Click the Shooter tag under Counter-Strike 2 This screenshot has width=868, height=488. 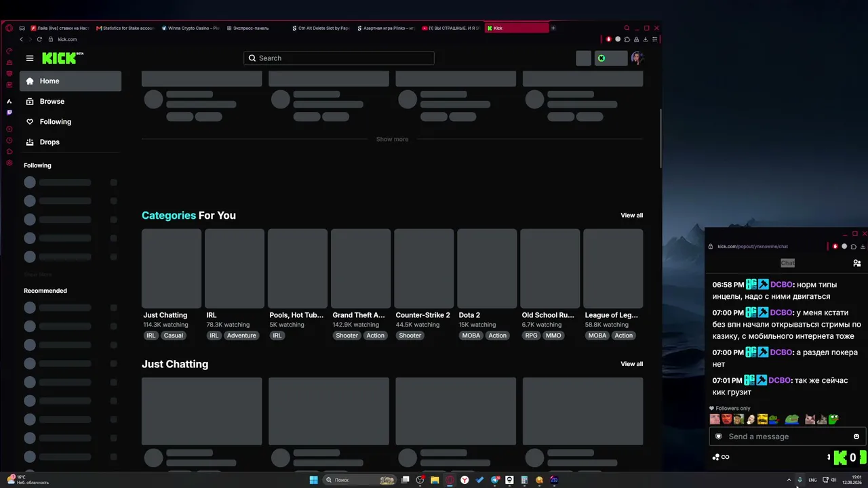click(x=410, y=335)
